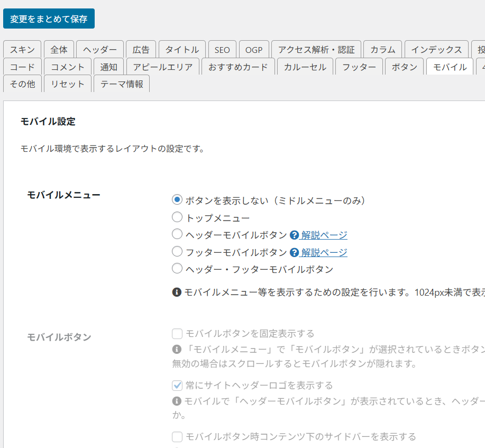Click info icon before モバイルメニュー description

(177, 292)
